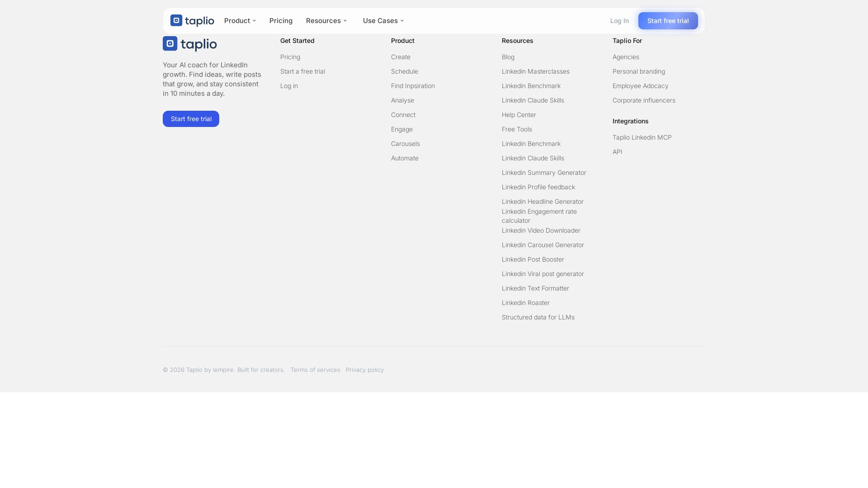Open the Engage product link
868x488 pixels.
click(x=402, y=129)
